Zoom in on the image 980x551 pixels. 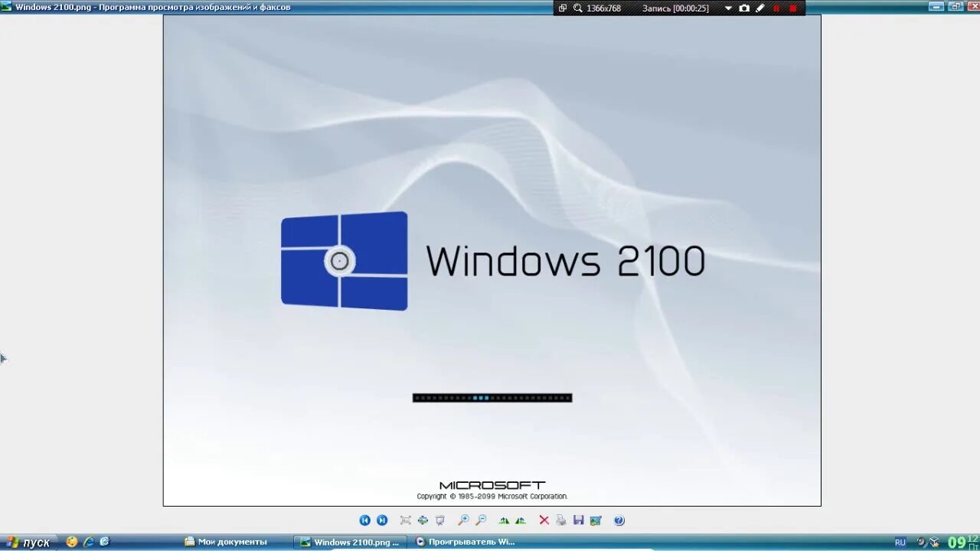tap(463, 520)
